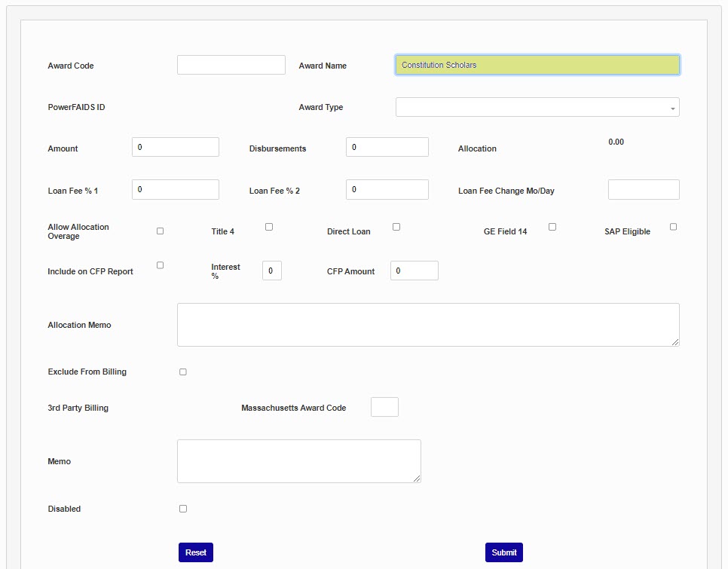Click the Loan Fee % 1 field
This screenshot has width=728, height=569.
175,189
